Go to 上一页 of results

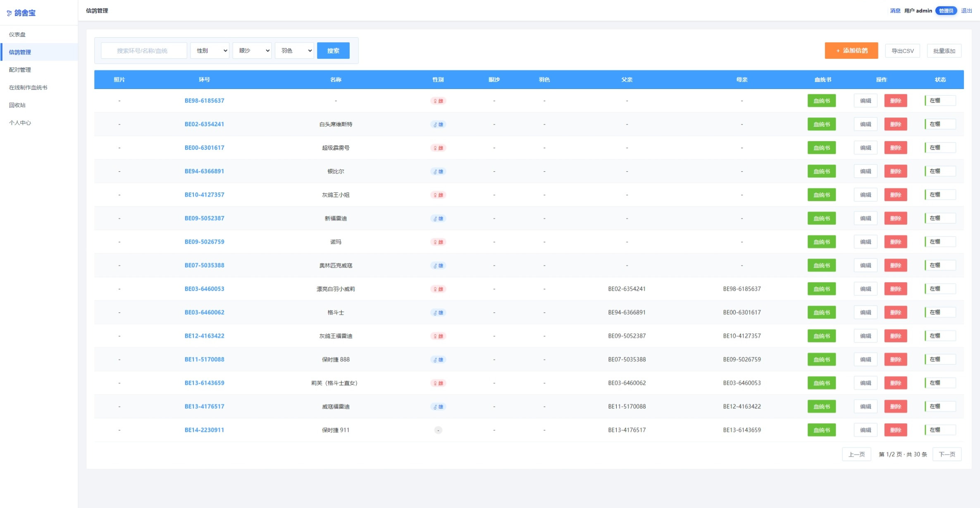pyautogui.click(x=856, y=454)
